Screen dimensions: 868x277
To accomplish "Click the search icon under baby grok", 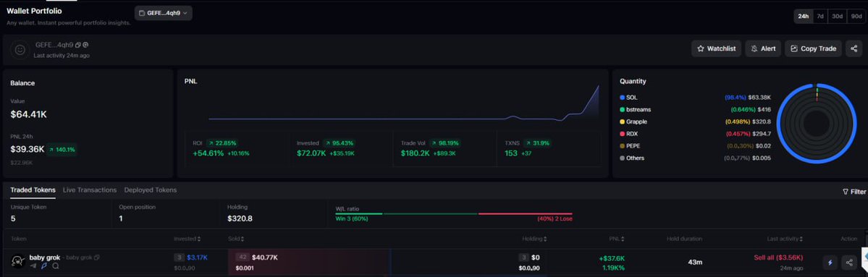I will 55,266.
